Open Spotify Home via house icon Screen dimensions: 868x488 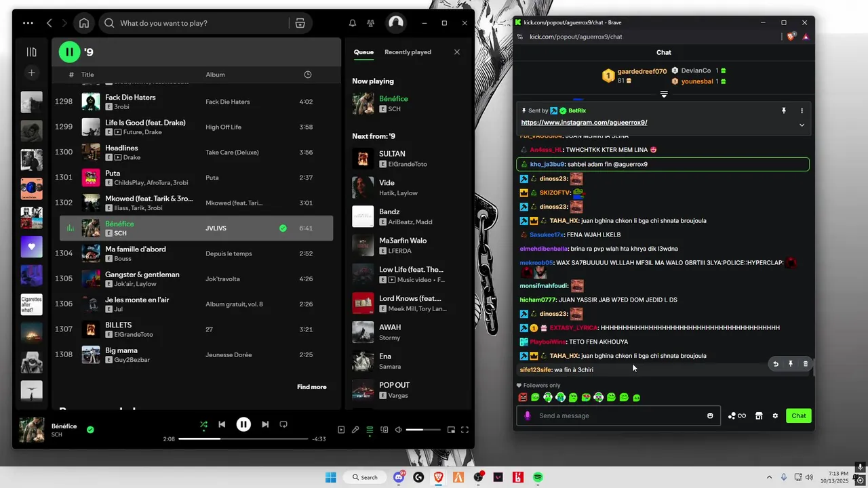coord(84,23)
